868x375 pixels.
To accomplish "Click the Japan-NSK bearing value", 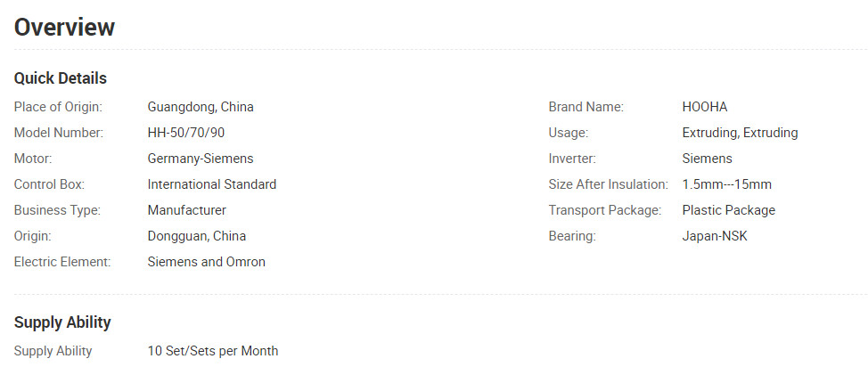I will click(x=715, y=236).
